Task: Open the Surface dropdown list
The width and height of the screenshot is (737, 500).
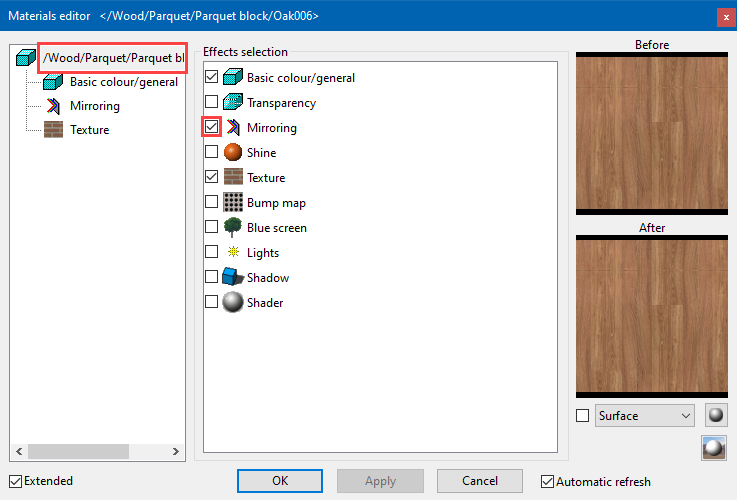Action: tap(644, 415)
